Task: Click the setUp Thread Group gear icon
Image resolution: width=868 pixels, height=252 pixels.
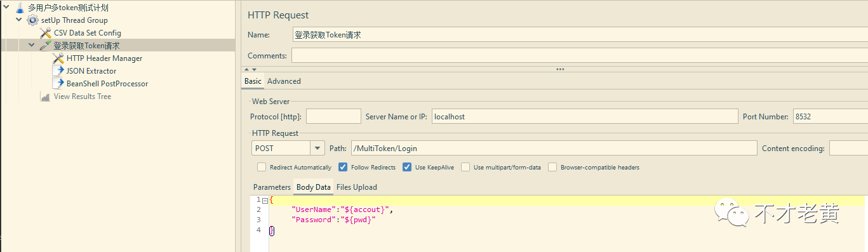Action: (x=32, y=20)
